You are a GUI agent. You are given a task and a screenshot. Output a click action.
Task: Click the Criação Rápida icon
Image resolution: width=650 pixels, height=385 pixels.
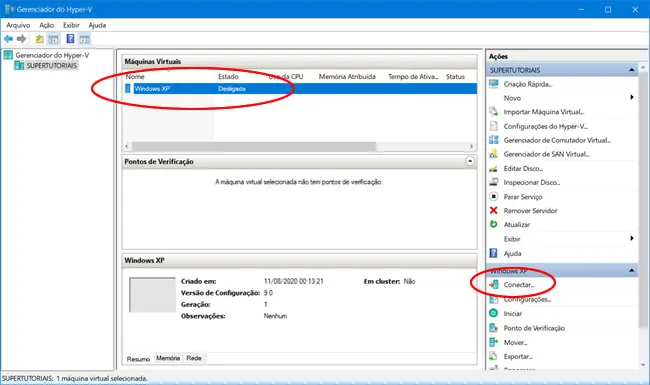[494, 84]
